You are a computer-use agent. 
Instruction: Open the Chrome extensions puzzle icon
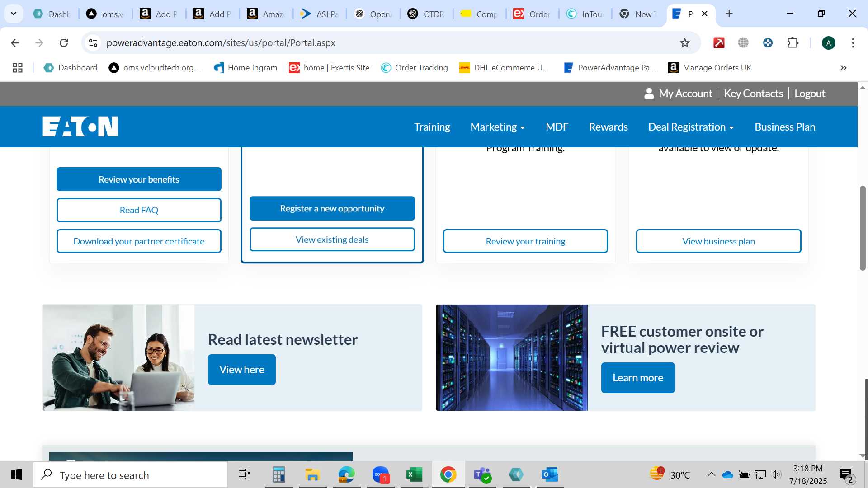click(x=793, y=43)
